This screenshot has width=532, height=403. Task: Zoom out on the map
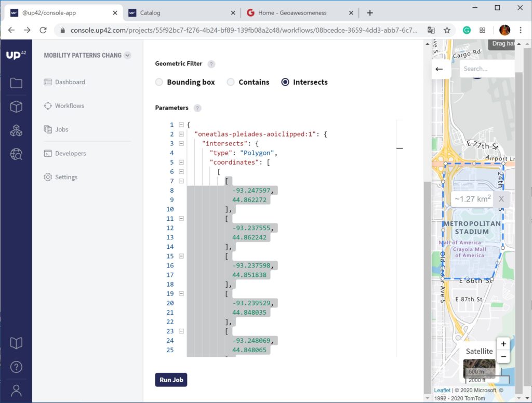tap(503, 357)
